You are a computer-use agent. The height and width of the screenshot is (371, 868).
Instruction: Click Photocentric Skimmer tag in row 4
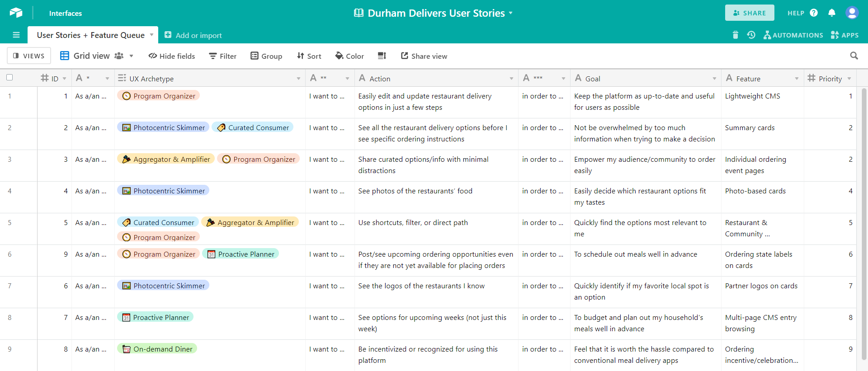pos(163,191)
